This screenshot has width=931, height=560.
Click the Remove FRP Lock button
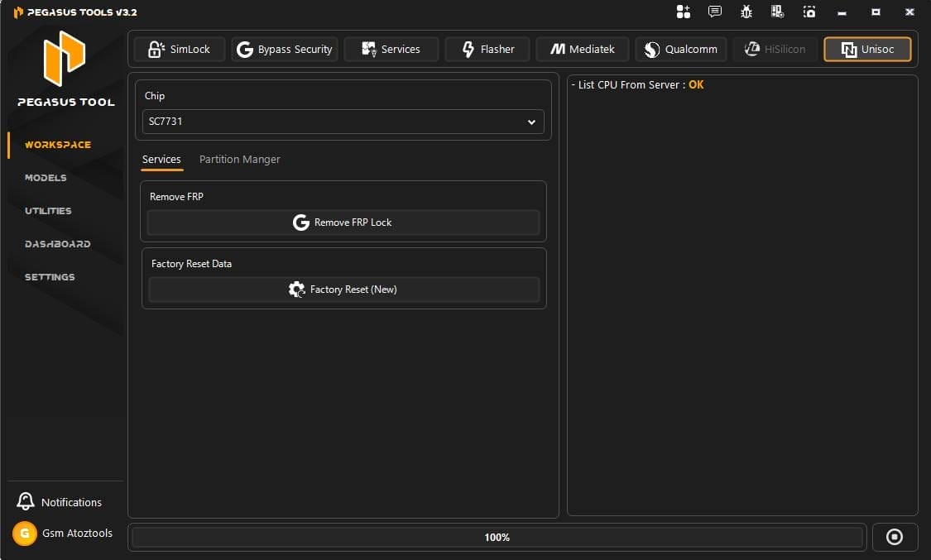click(343, 222)
